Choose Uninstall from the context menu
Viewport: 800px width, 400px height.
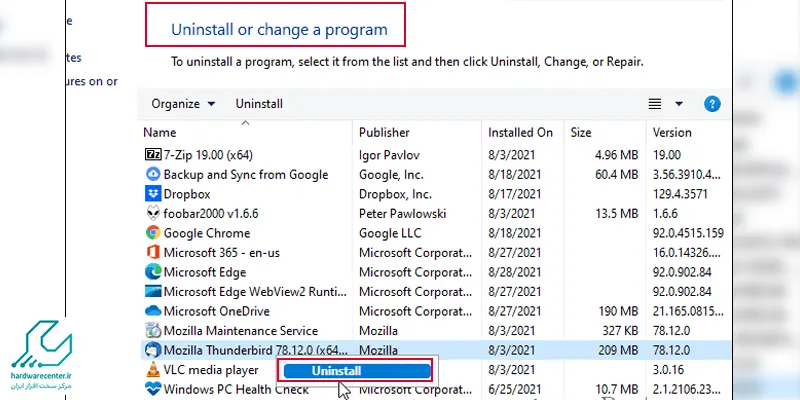356,371
